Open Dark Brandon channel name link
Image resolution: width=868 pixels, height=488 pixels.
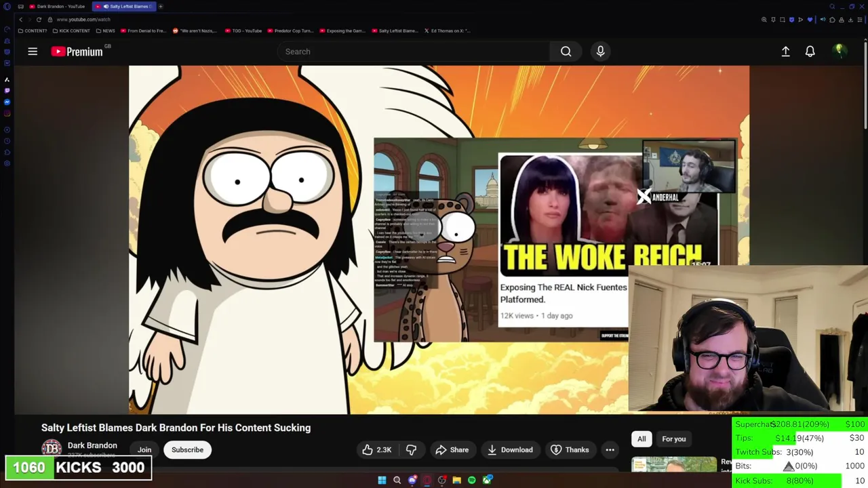[x=92, y=445]
